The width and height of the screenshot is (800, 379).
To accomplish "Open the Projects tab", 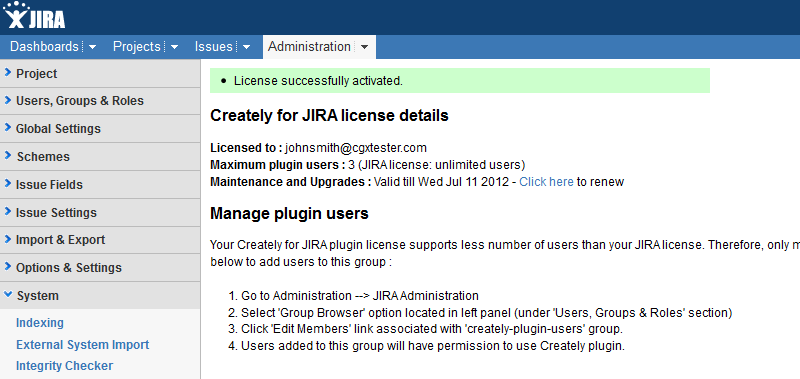I will click(x=137, y=47).
